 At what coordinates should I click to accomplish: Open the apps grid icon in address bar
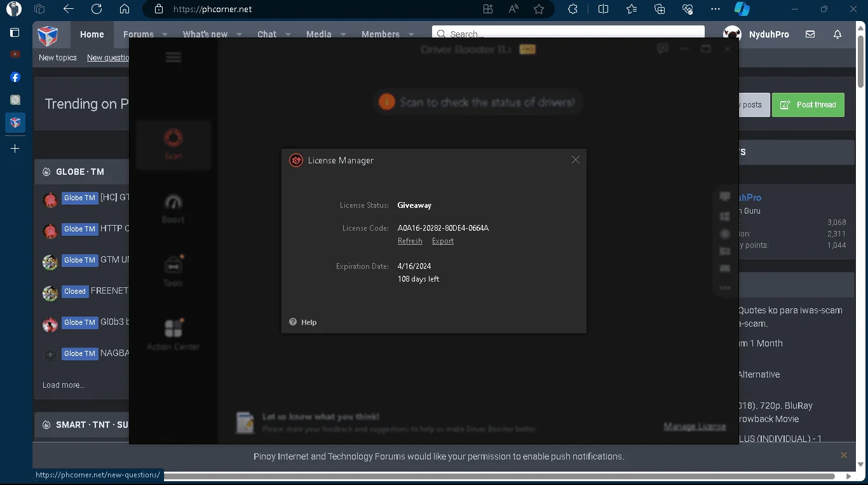[x=488, y=9]
